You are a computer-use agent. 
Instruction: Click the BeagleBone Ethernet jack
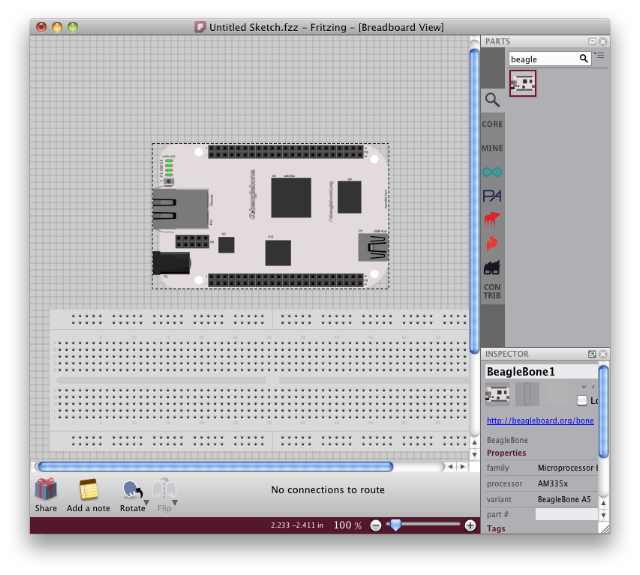tap(180, 209)
